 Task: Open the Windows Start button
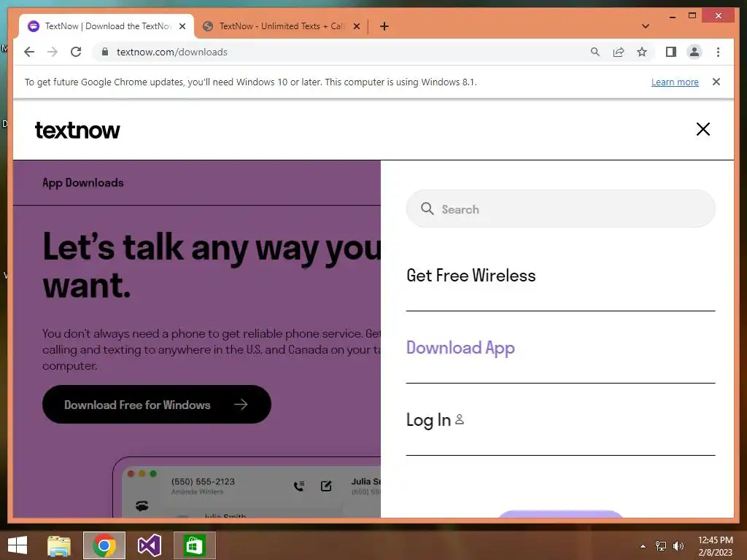pyautogui.click(x=18, y=545)
